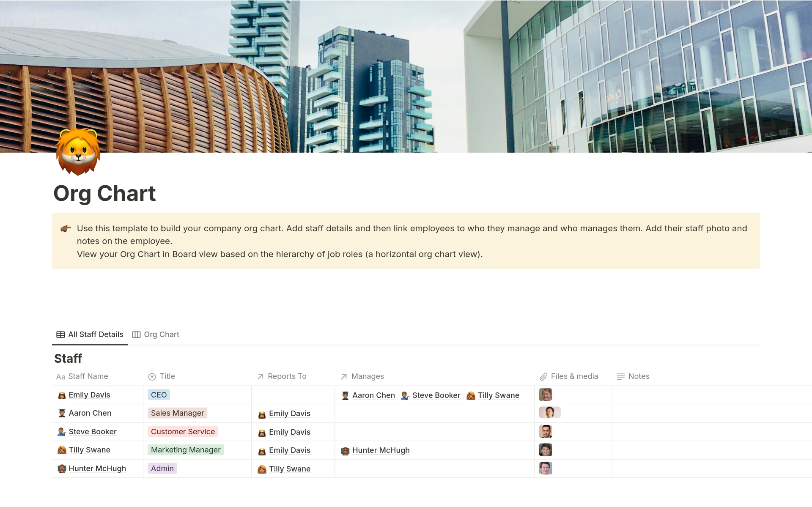Click the Reports To relation icon
Viewport: 812px width, 507px height.
pos(260,376)
